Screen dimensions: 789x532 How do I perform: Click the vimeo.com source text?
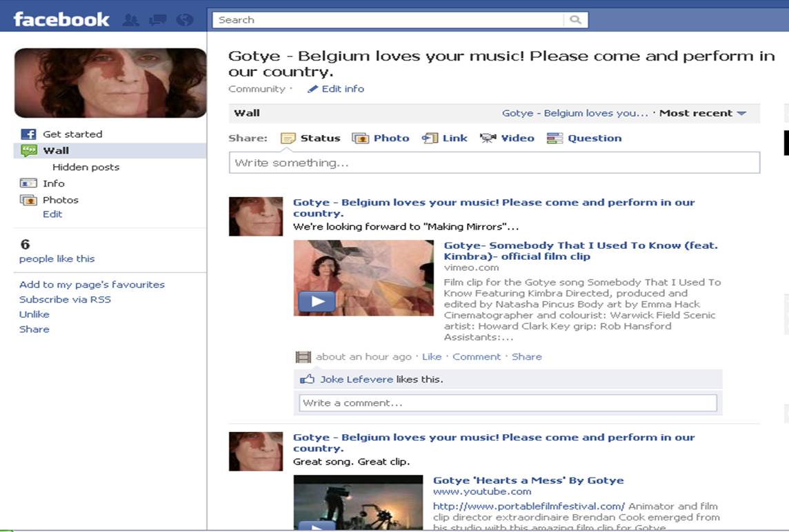pos(472,268)
